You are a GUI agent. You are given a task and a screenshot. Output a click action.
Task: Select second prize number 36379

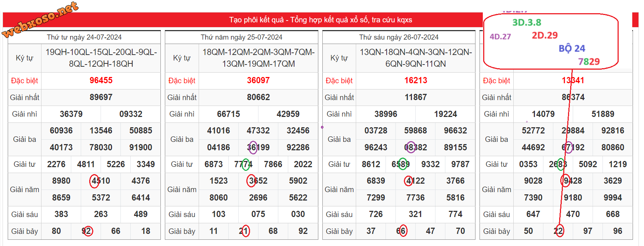pos(71,114)
